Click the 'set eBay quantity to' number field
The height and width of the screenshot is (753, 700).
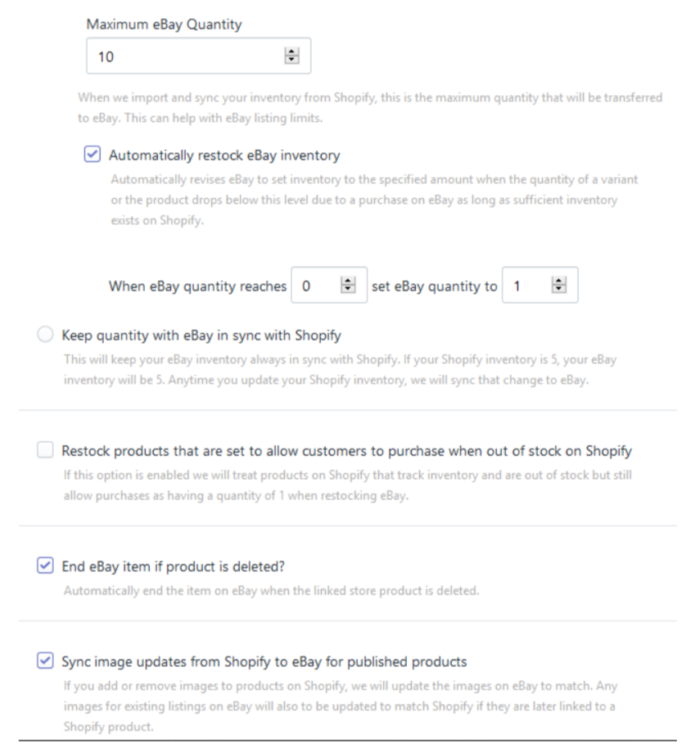tap(527, 286)
